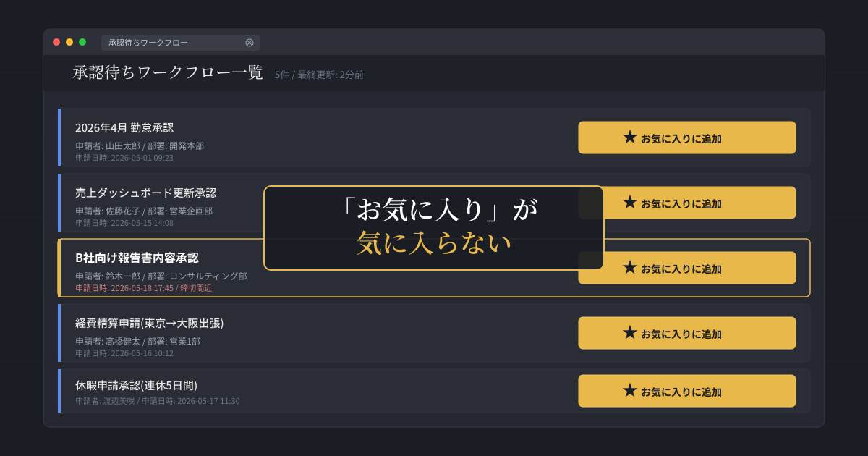
Task: Click star icon in 経費精算申請 row button
Action: tap(629, 332)
